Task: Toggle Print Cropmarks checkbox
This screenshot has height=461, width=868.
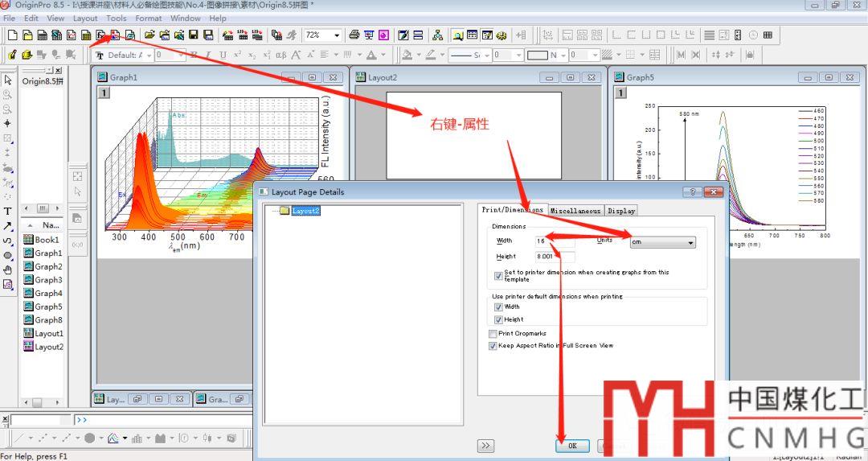Action: 493,333
